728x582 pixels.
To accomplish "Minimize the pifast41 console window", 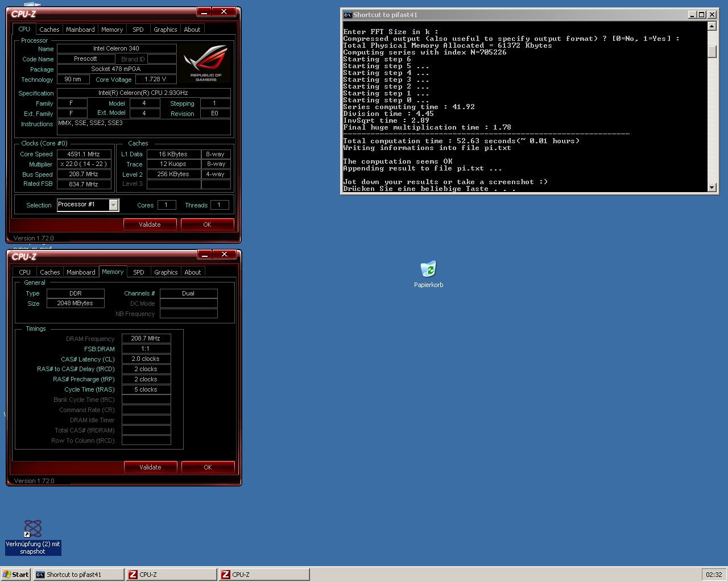I will tap(692, 15).
